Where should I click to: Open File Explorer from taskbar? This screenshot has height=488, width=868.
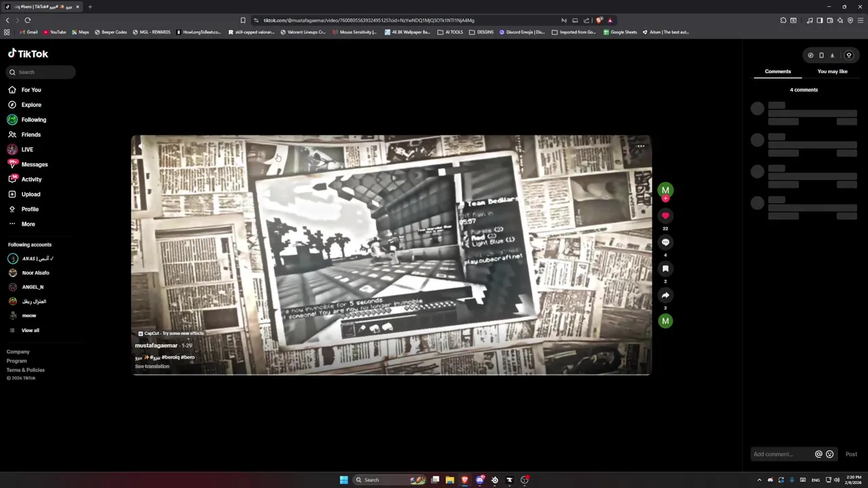tap(450, 480)
